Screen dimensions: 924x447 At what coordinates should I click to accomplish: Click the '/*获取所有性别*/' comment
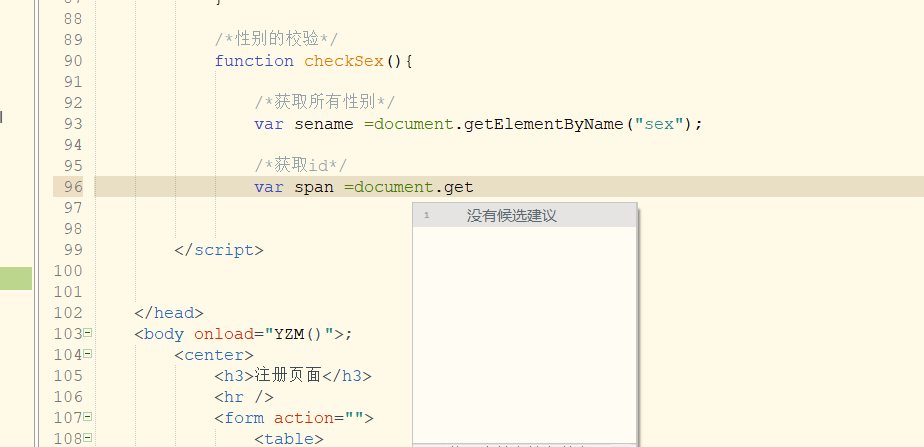tap(325, 102)
